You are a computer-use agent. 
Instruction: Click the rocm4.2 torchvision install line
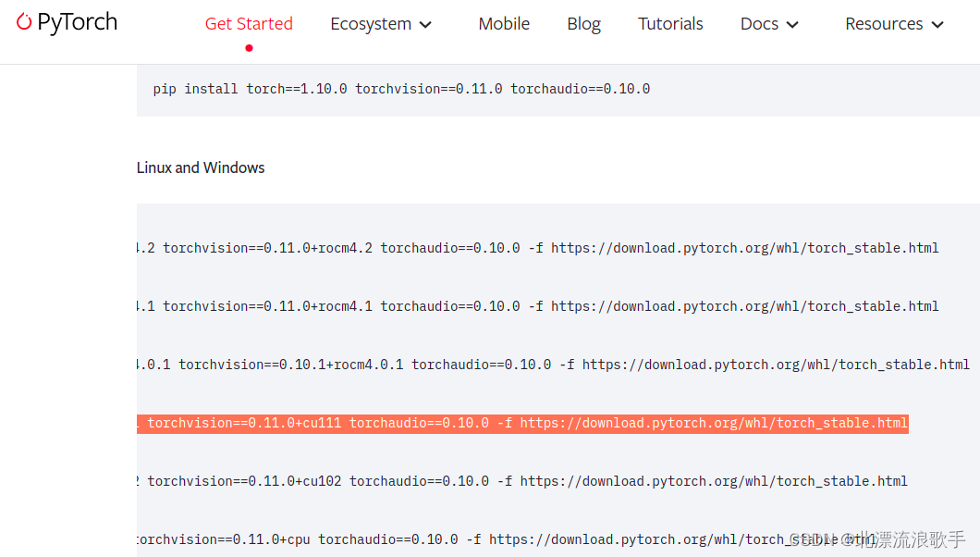click(537, 248)
